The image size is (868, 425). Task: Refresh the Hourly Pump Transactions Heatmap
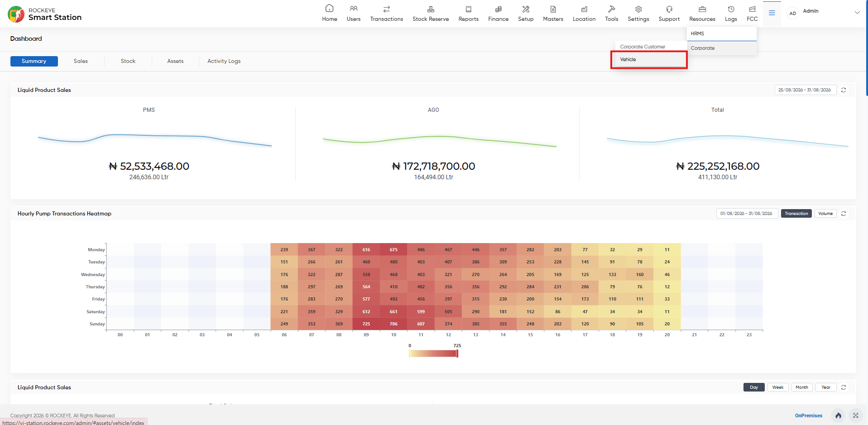(x=844, y=214)
